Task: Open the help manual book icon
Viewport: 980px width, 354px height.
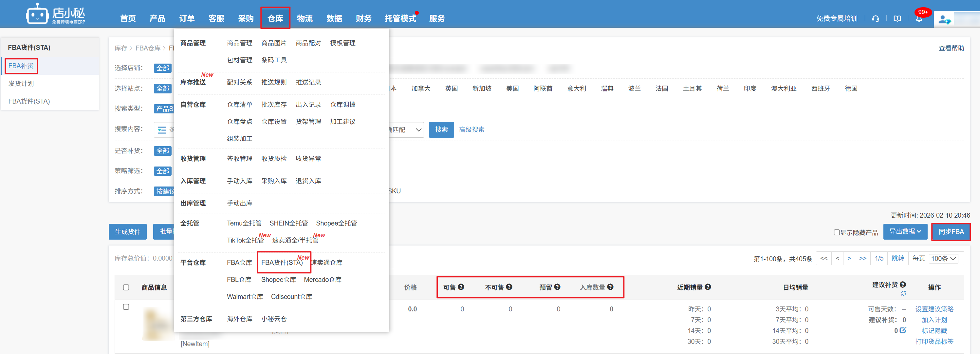Action: [x=897, y=19]
